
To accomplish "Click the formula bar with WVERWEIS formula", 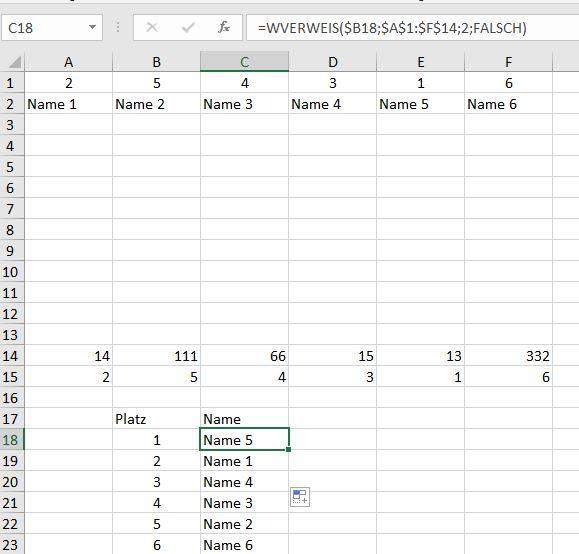I will click(x=412, y=27).
